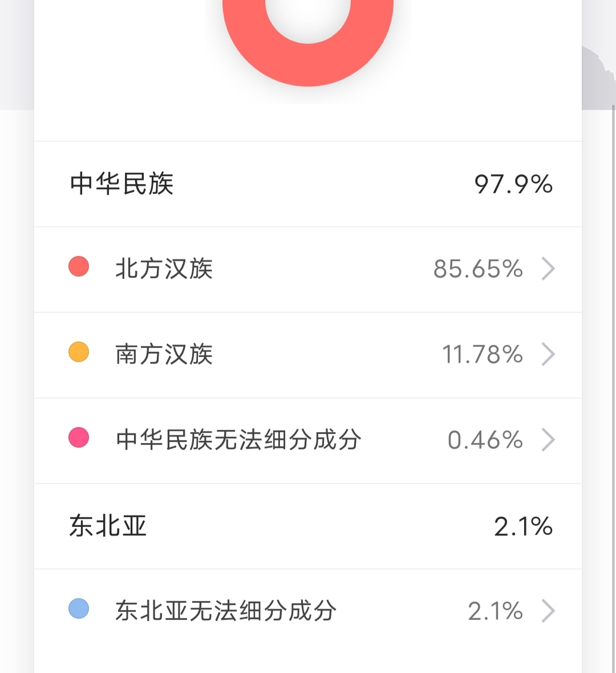Select the 85.65% percentage value

tap(478, 269)
